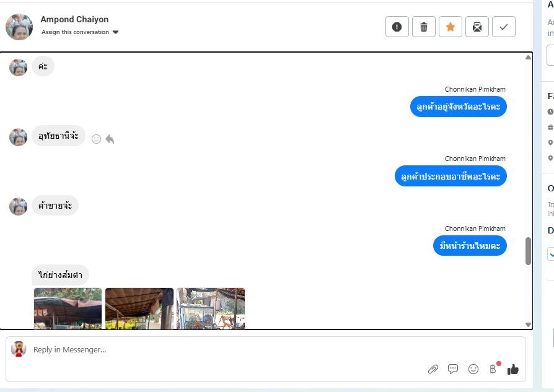Open the third photo showing food cart

click(x=211, y=308)
